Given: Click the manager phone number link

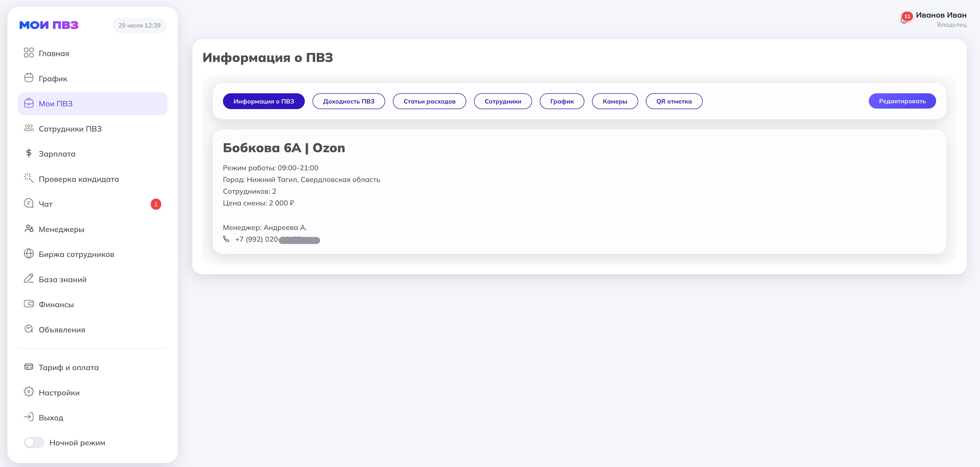Looking at the screenshot, I should [x=277, y=239].
